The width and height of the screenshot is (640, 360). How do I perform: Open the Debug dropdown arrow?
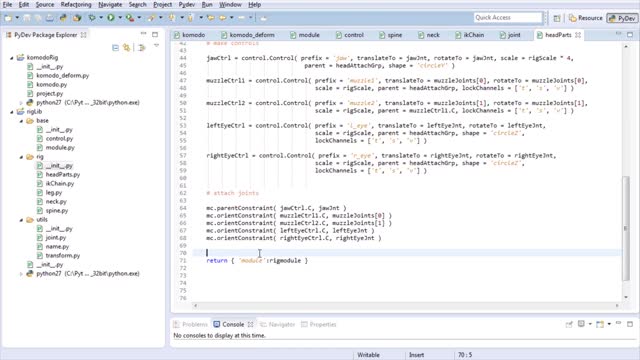click(101, 18)
